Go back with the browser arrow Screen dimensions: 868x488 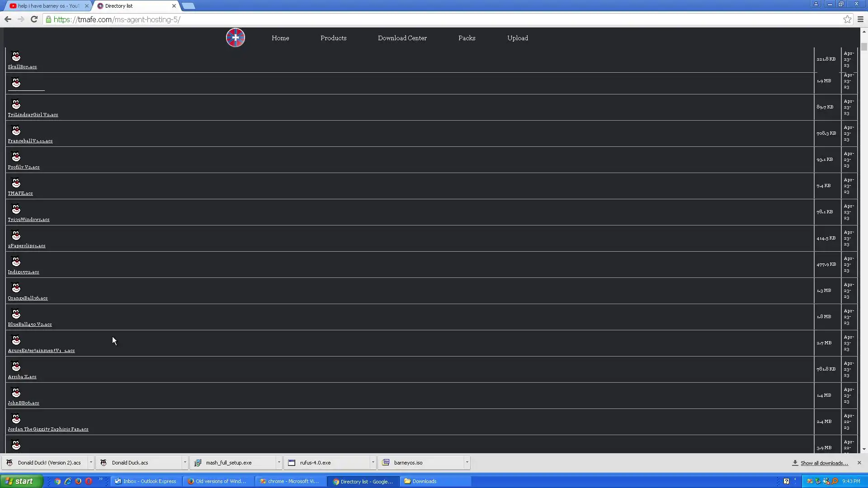(8, 19)
